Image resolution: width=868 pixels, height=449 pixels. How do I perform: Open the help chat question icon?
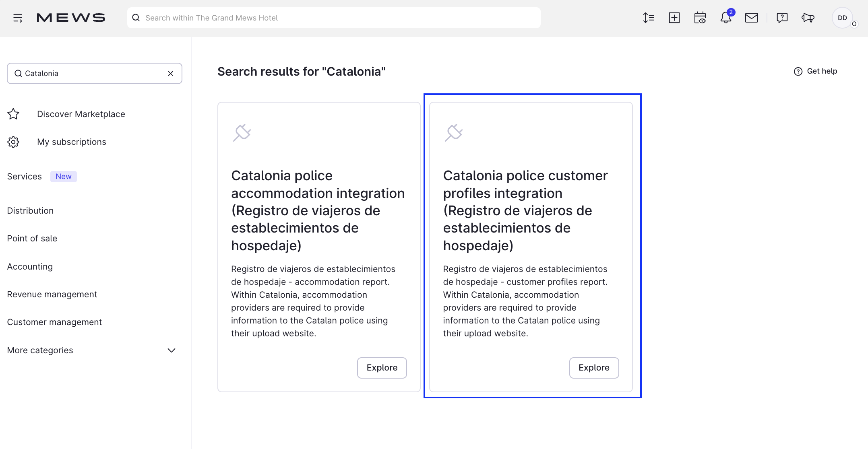[x=782, y=18]
